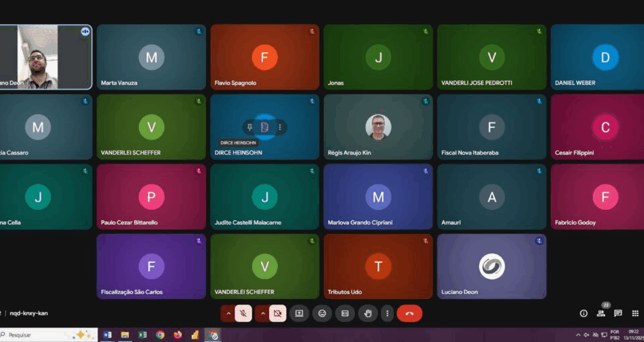This screenshot has width=644, height=342.
Task: Raise your hand in the meeting
Action: pos(368,313)
